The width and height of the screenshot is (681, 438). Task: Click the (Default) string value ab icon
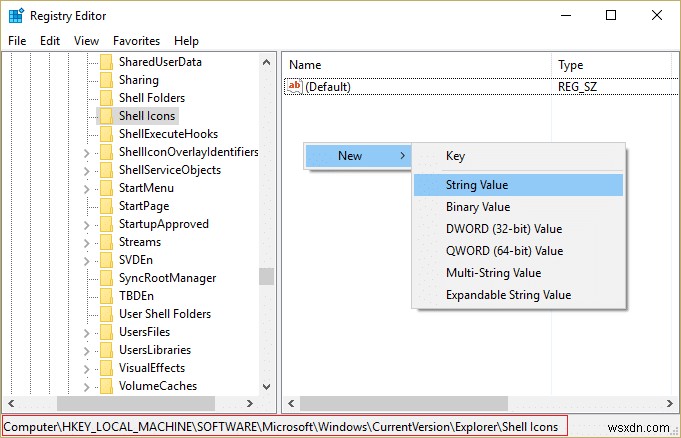294,86
